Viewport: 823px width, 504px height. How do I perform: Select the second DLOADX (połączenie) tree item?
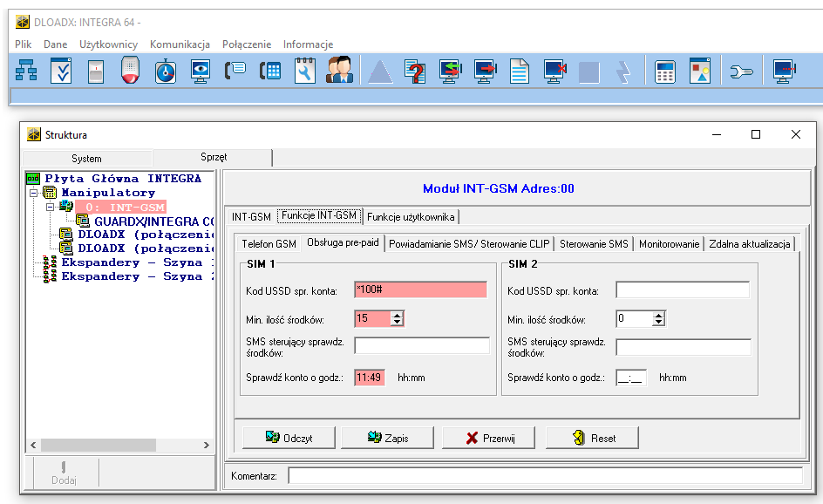pos(146,249)
